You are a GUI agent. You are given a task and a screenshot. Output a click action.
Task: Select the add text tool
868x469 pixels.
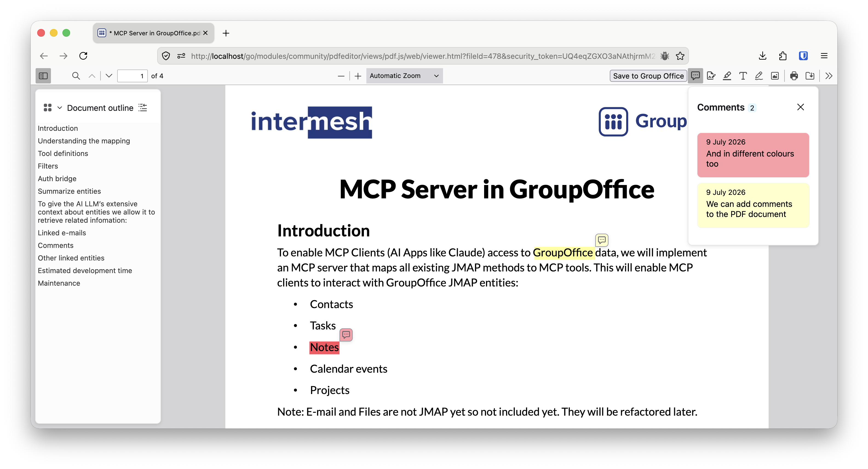click(x=743, y=76)
